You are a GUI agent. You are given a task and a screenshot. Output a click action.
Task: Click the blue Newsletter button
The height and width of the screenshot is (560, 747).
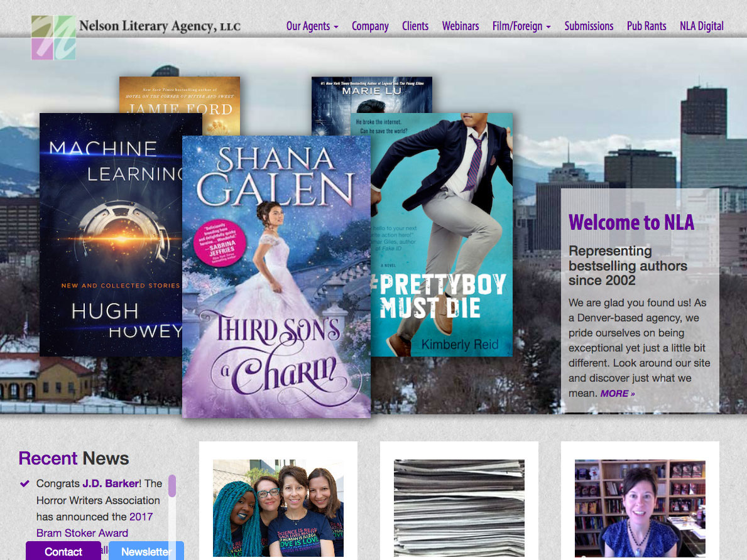146,551
